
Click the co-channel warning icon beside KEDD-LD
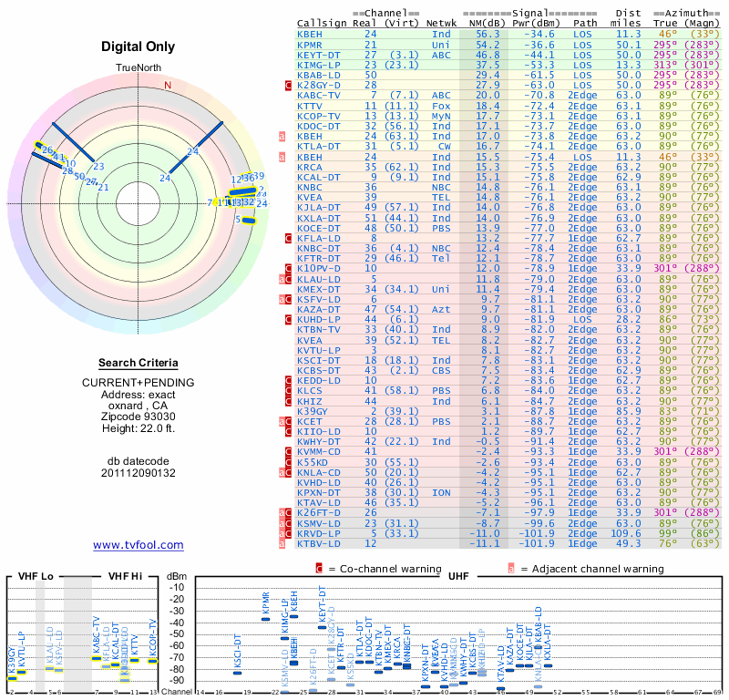point(288,380)
